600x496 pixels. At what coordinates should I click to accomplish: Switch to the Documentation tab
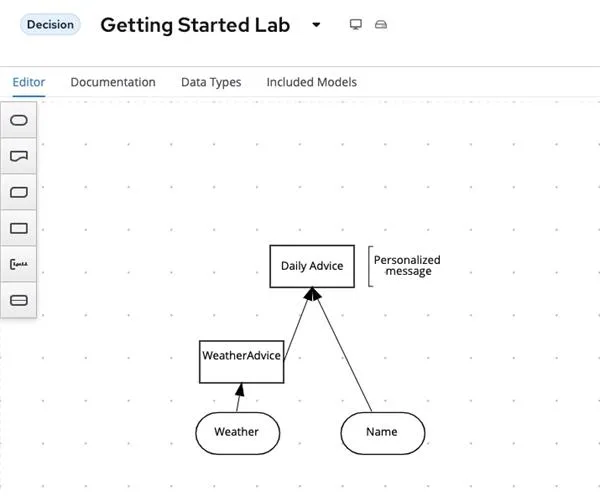click(113, 82)
